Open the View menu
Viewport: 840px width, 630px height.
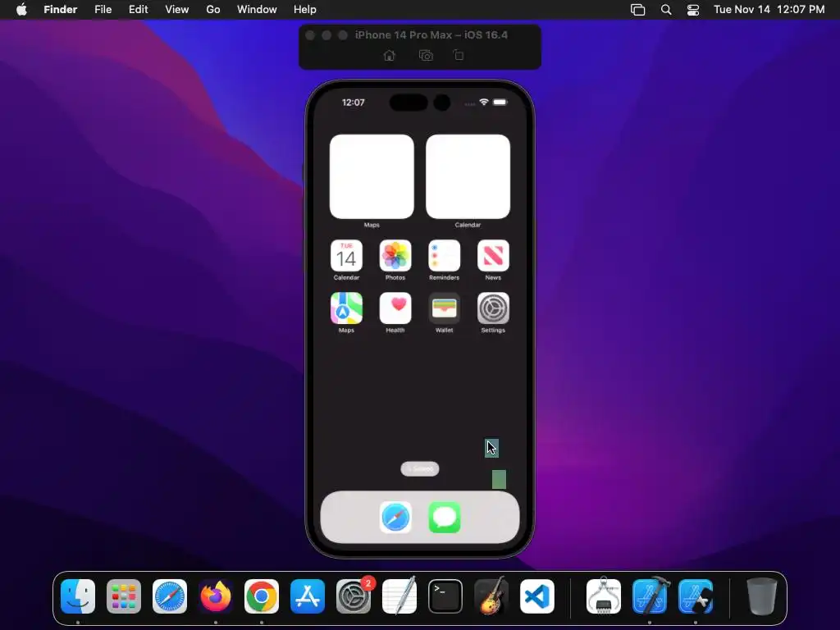pos(177,9)
